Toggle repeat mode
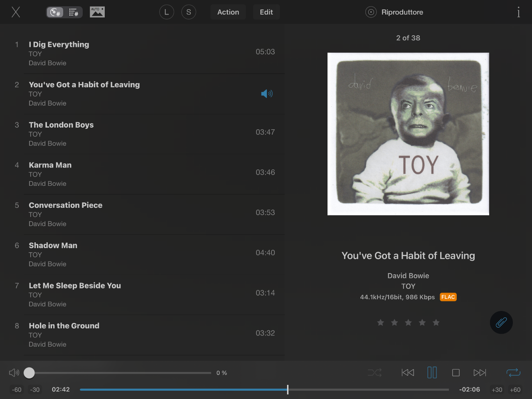The image size is (532, 399). pyautogui.click(x=513, y=372)
